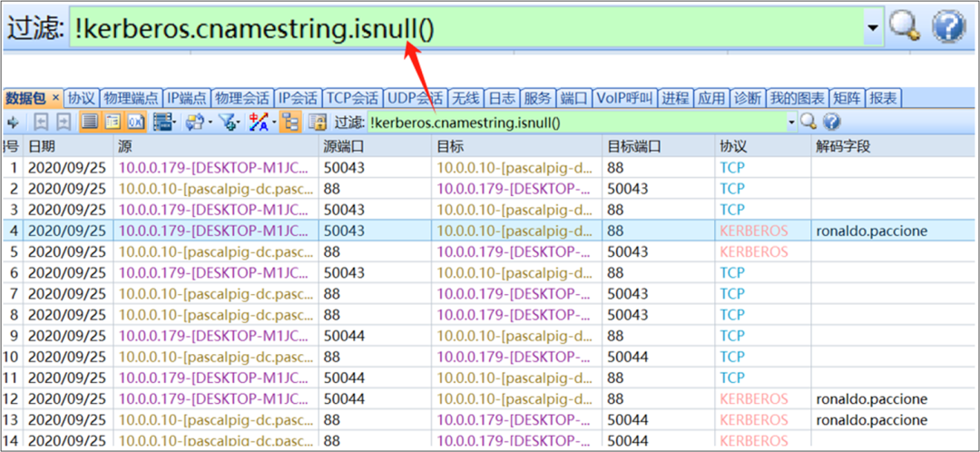This screenshot has height=452, width=980.
Task: Click the packet list view icon
Action: pos(90,123)
